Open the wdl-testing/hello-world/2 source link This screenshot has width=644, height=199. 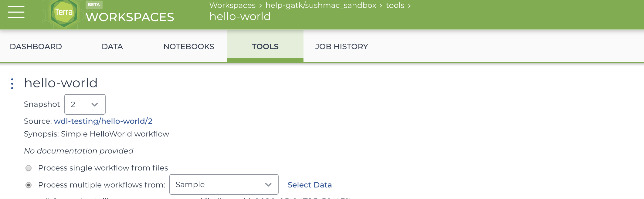click(x=103, y=121)
